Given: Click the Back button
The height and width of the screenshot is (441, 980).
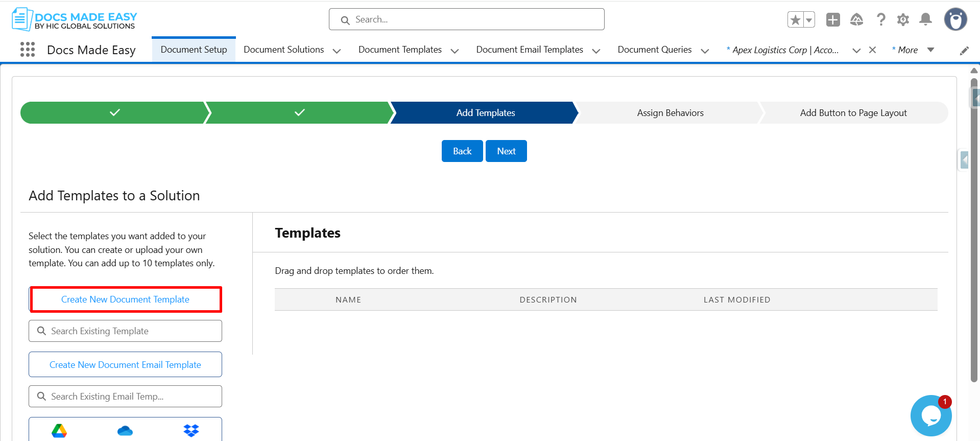Looking at the screenshot, I should (462, 151).
